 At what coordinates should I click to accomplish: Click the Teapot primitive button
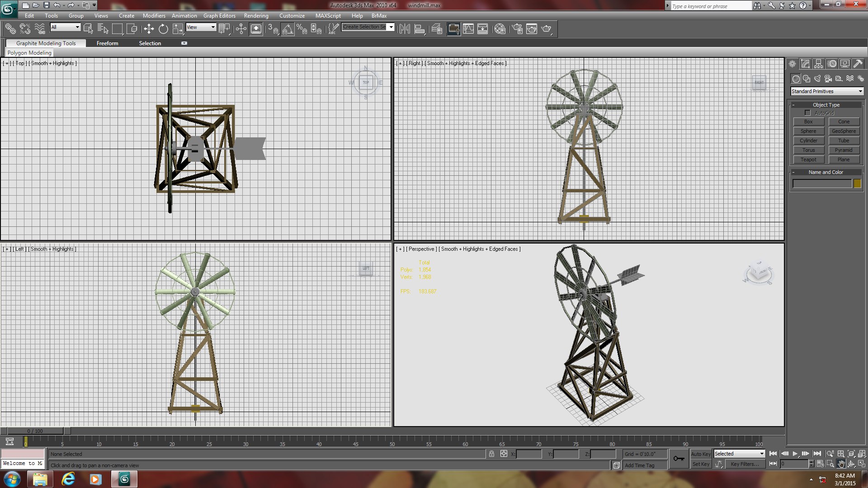pos(808,160)
